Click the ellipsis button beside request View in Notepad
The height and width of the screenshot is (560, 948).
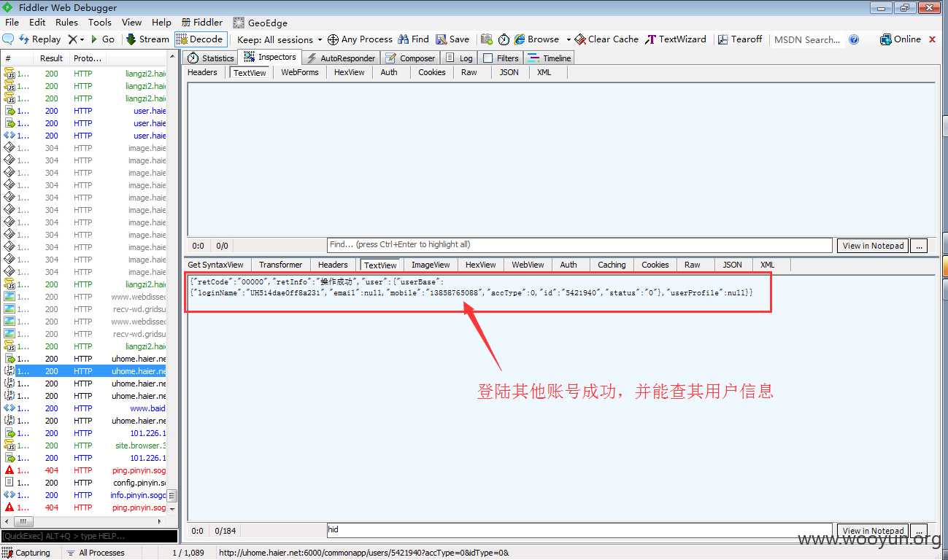pyautogui.click(x=919, y=246)
